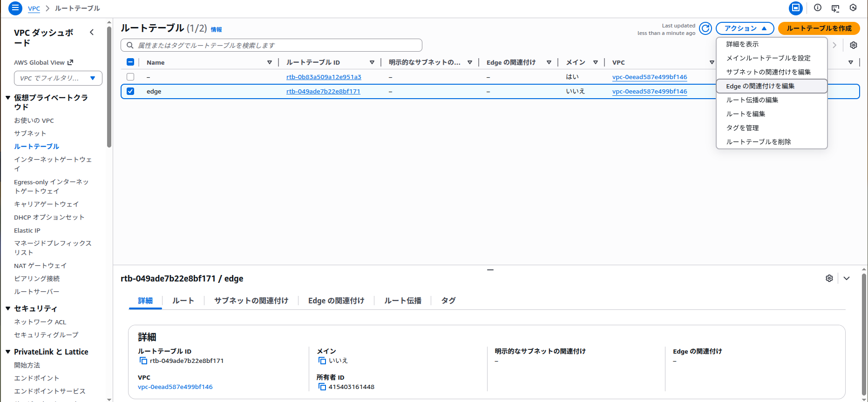Open details panel settings gear
The image size is (868, 402).
(829, 278)
